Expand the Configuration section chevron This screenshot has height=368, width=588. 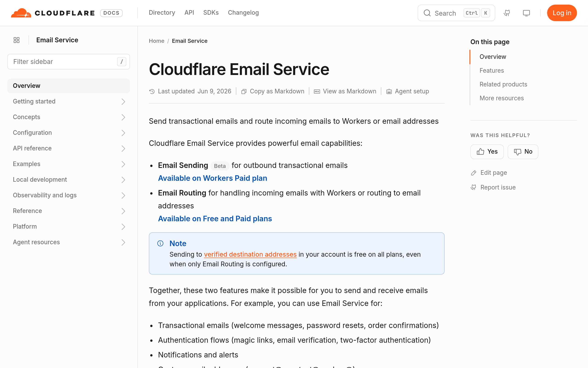[x=123, y=133]
